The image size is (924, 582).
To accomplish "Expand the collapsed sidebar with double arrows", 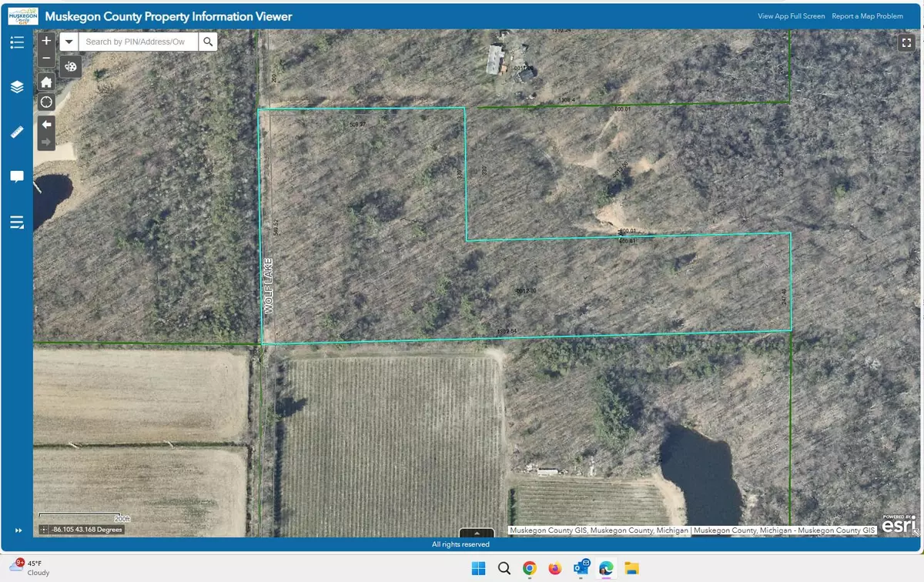I will [17, 530].
